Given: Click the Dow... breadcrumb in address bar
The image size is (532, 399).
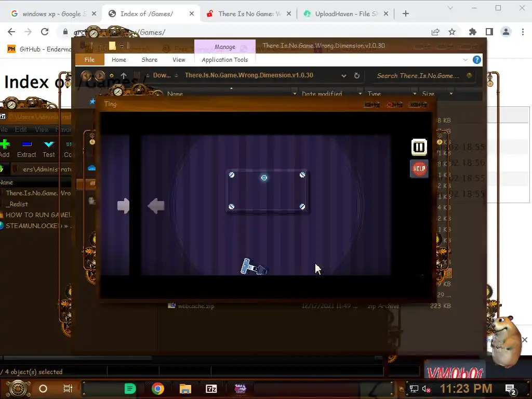Looking at the screenshot, I should [x=162, y=75].
